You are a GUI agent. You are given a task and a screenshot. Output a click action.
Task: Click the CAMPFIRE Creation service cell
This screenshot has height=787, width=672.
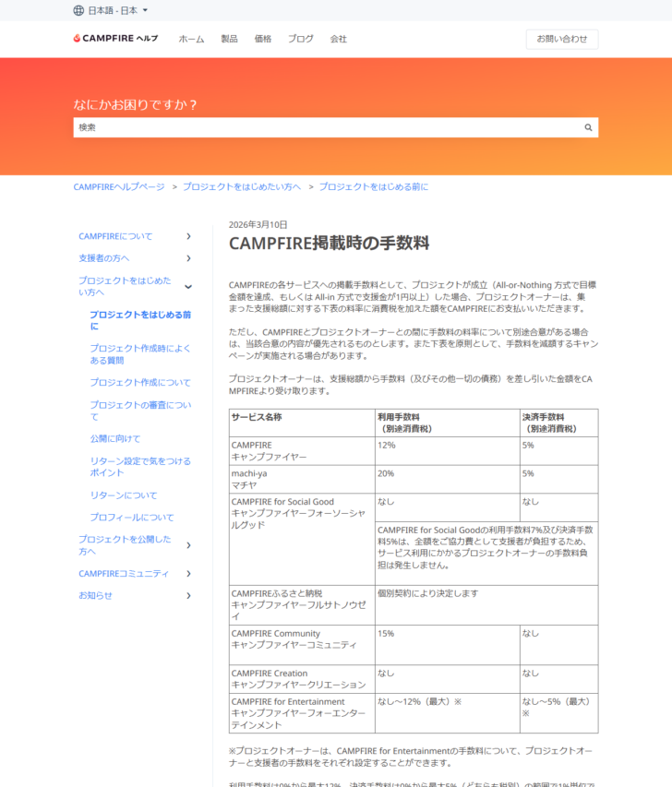[x=302, y=680]
